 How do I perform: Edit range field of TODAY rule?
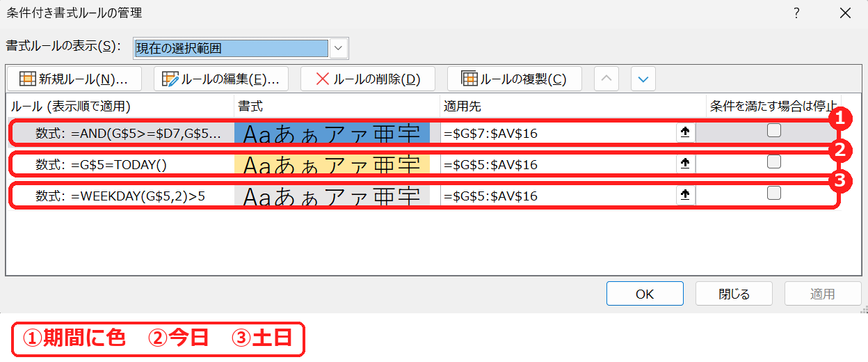(558, 164)
